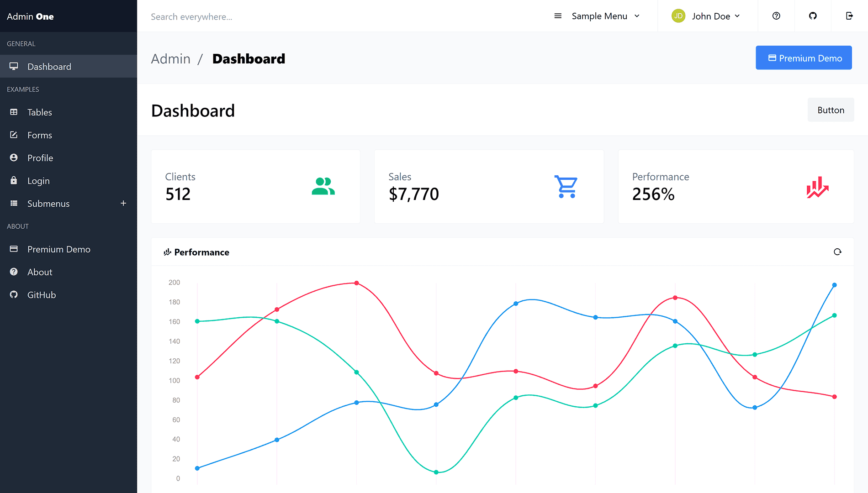Click the Profile account icon
This screenshot has height=493, width=868.
point(14,157)
